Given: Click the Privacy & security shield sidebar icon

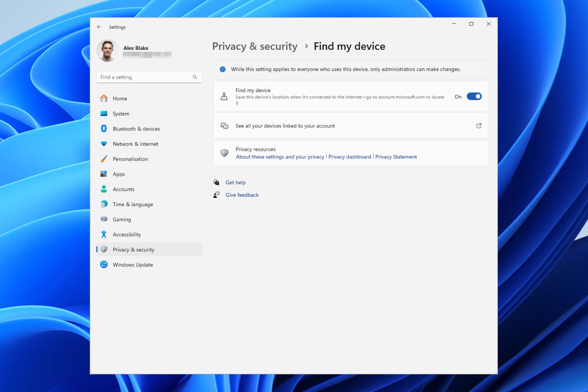Looking at the screenshot, I should point(104,250).
